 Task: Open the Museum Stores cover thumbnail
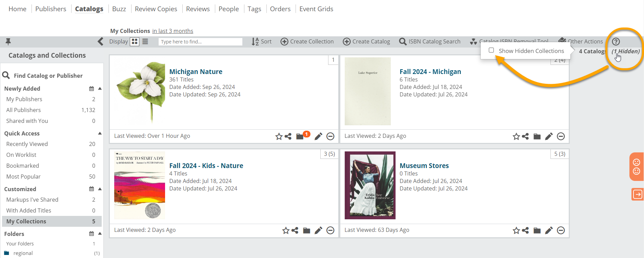pos(370,185)
